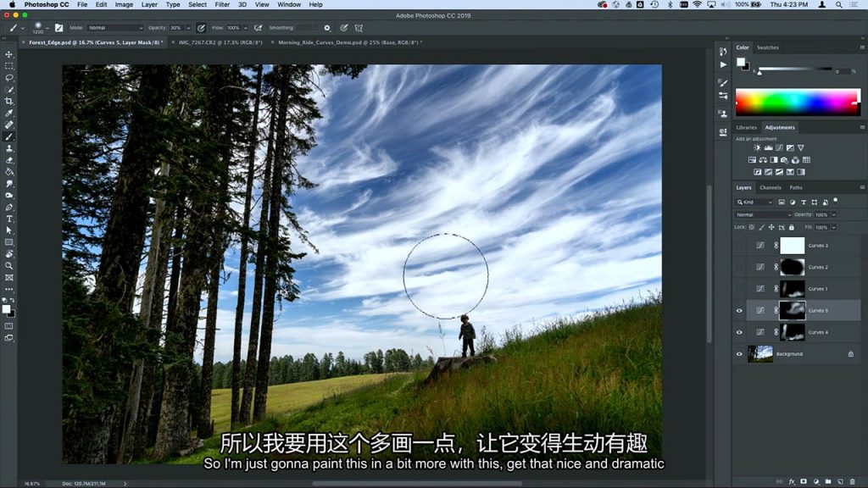Screen dimensions: 868x488
Task: Show the Curves 3 layer
Action: (739, 245)
